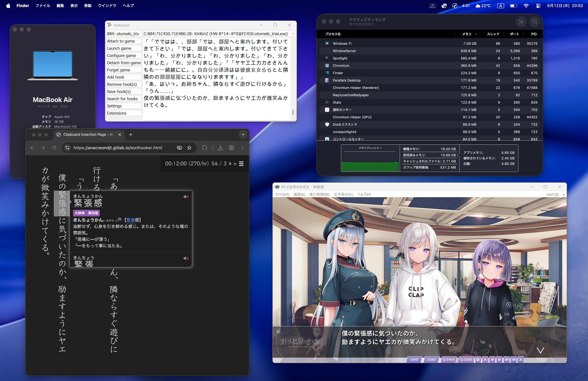Click the double-arrow fast-forward icon in game

(x=492, y=360)
